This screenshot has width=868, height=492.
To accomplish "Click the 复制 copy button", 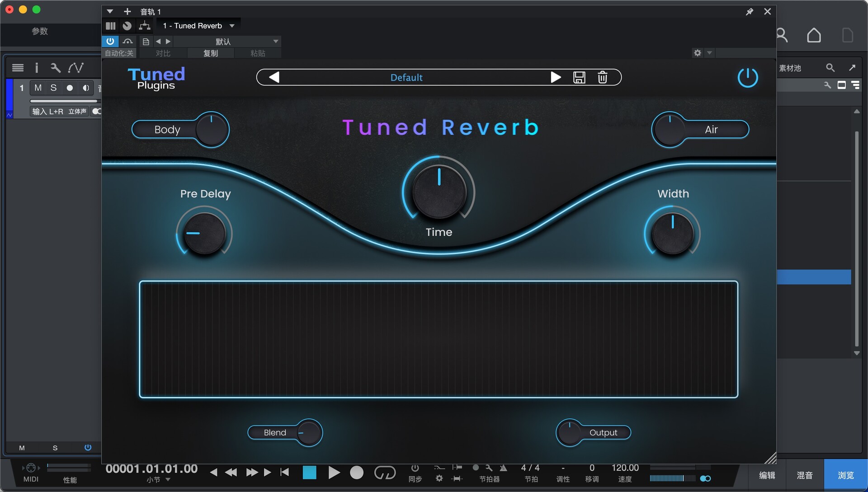I will click(211, 53).
